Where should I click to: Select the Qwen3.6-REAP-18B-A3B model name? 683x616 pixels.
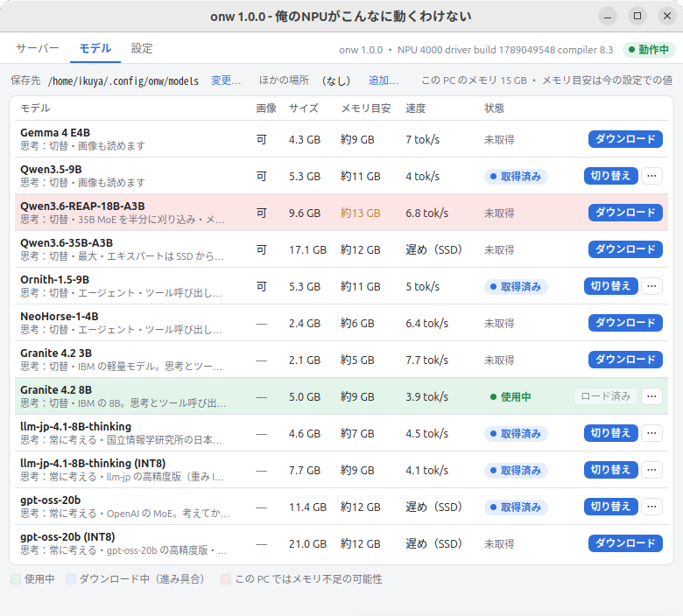pyautogui.click(x=83, y=206)
